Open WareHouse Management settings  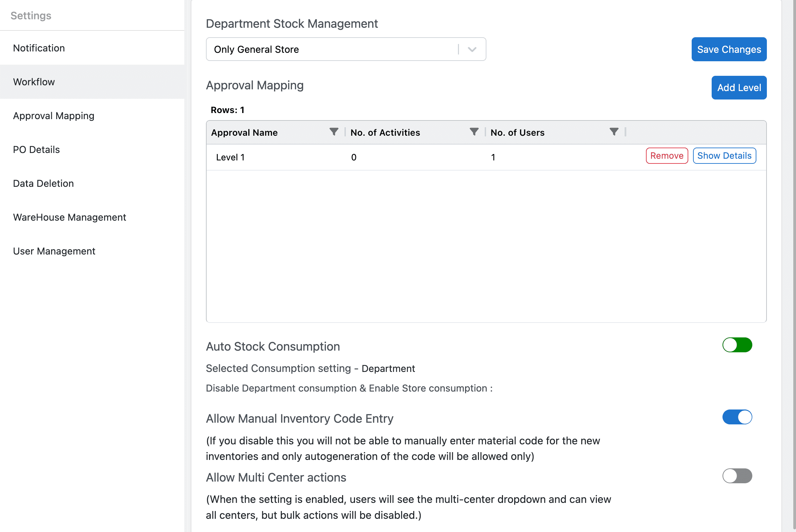coord(92,217)
